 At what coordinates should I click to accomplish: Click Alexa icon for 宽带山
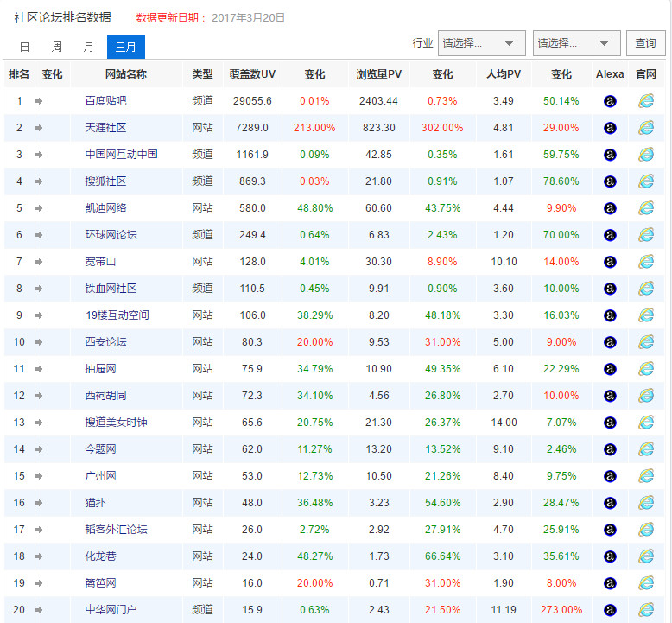(610, 262)
